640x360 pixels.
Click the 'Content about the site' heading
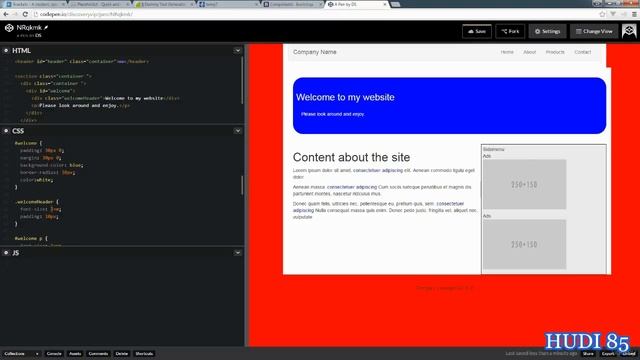(351, 157)
